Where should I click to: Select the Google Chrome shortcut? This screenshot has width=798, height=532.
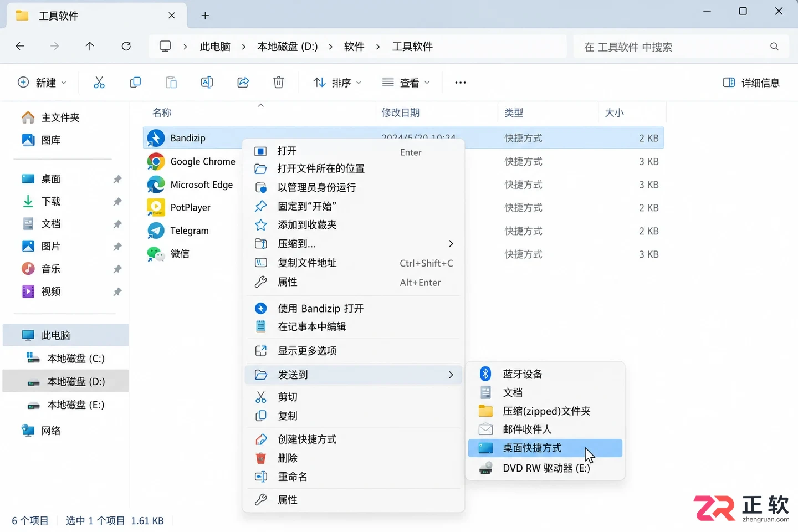click(x=192, y=161)
